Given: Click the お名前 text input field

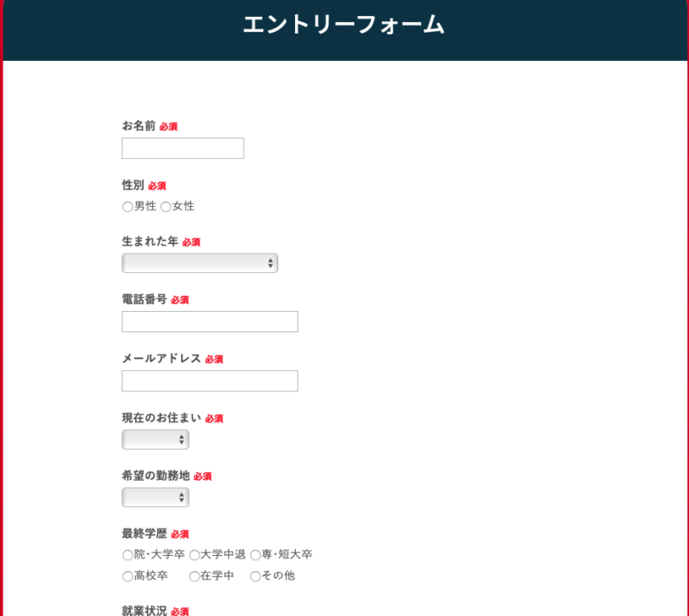Looking at the screenshot, I should click(183, 148).
